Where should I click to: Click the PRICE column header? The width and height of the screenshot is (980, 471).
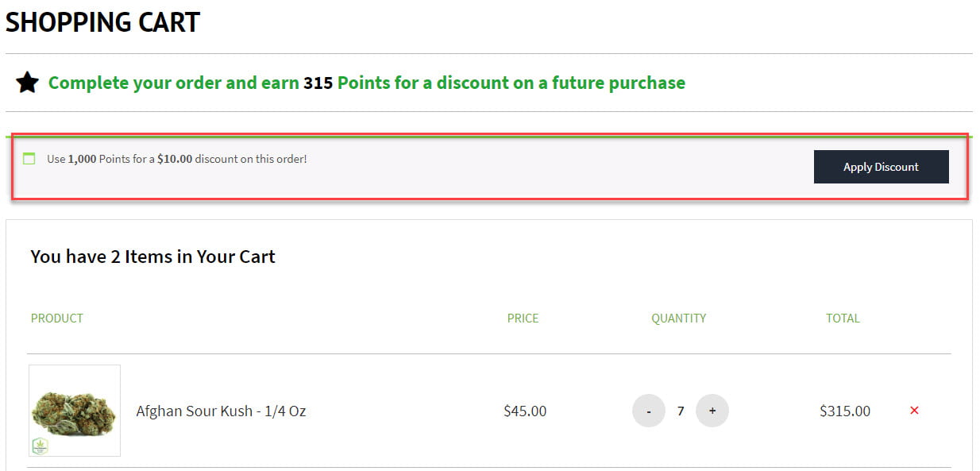click(523, 319)
